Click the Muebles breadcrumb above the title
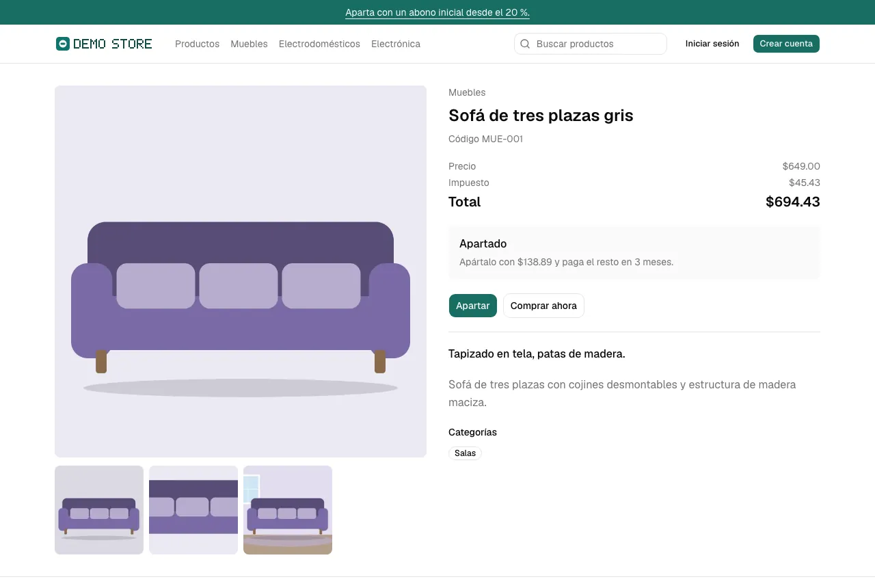This screenshot has width=875, height=588. [467, 92]
